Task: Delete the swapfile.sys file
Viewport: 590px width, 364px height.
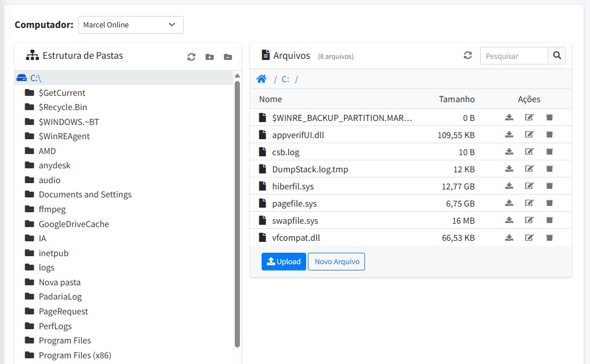Action: click(549, 220)
